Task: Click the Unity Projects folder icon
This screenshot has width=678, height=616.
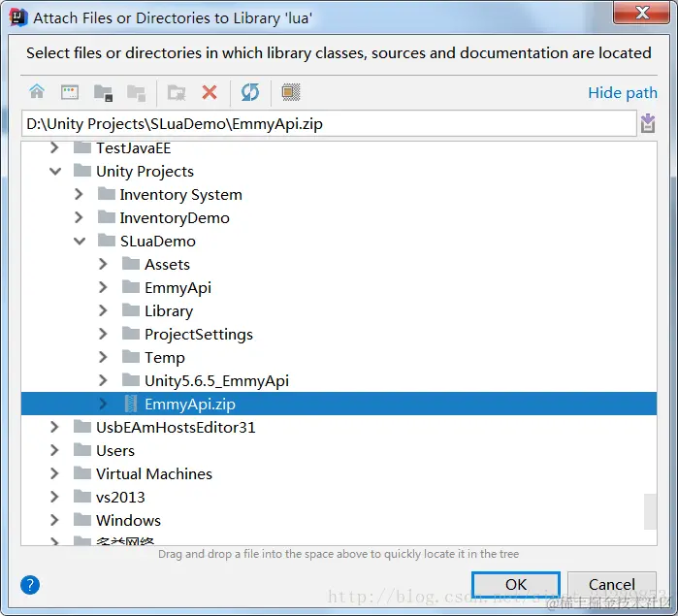Action: pos(82,171)
